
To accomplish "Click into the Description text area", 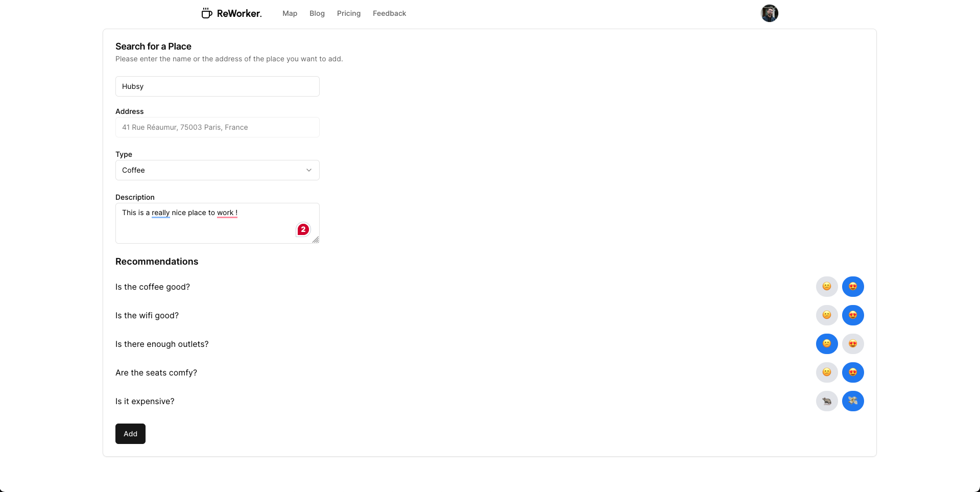I will 218,223.
